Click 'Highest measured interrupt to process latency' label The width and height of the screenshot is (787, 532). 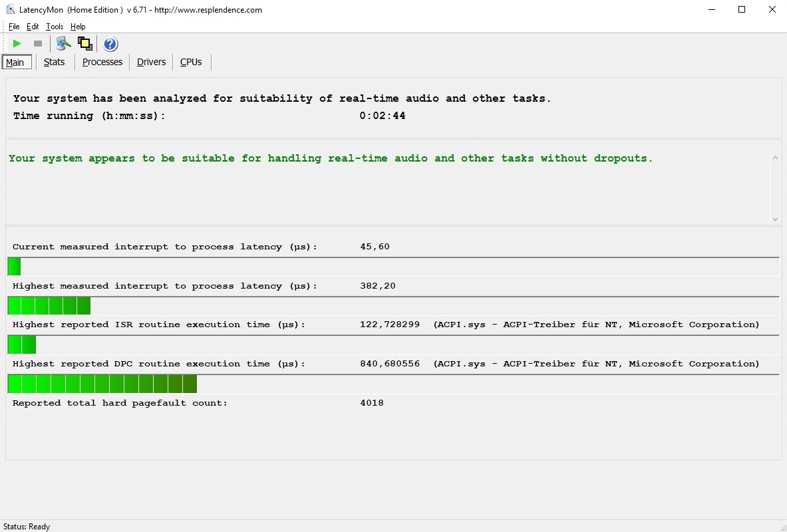pyautogui.click(x=165, y=286)
